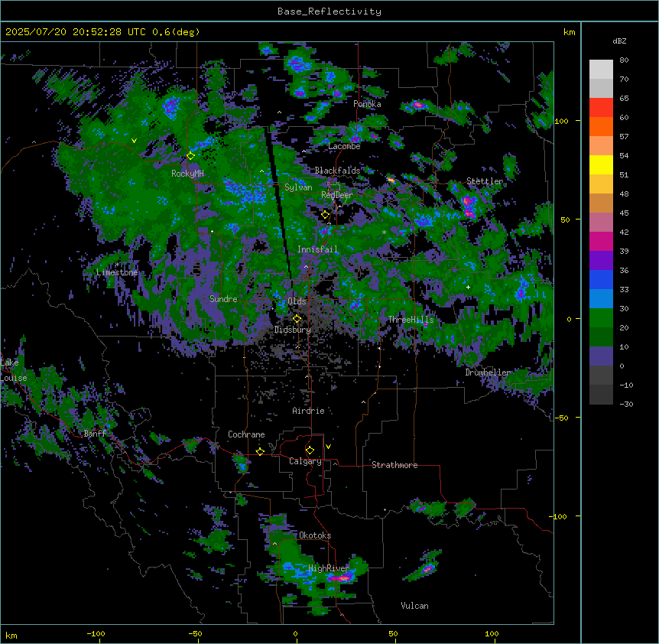Select the light gray 70–80 dBZ swatch

tap(601, 70)
